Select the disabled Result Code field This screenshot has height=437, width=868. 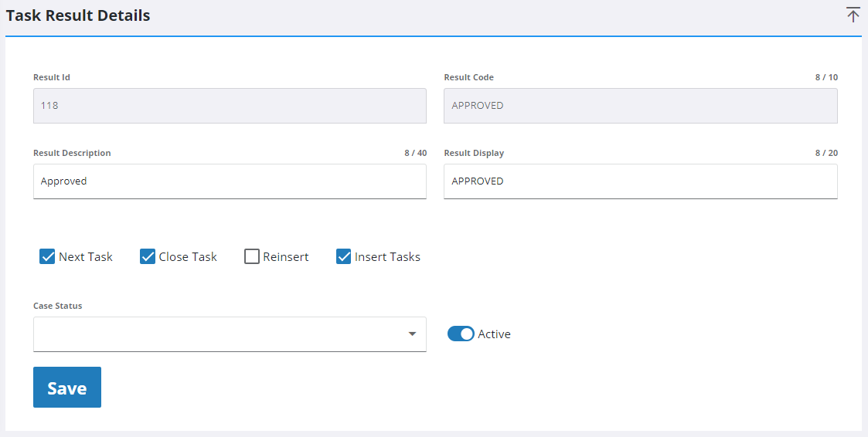tap(641, 106)
